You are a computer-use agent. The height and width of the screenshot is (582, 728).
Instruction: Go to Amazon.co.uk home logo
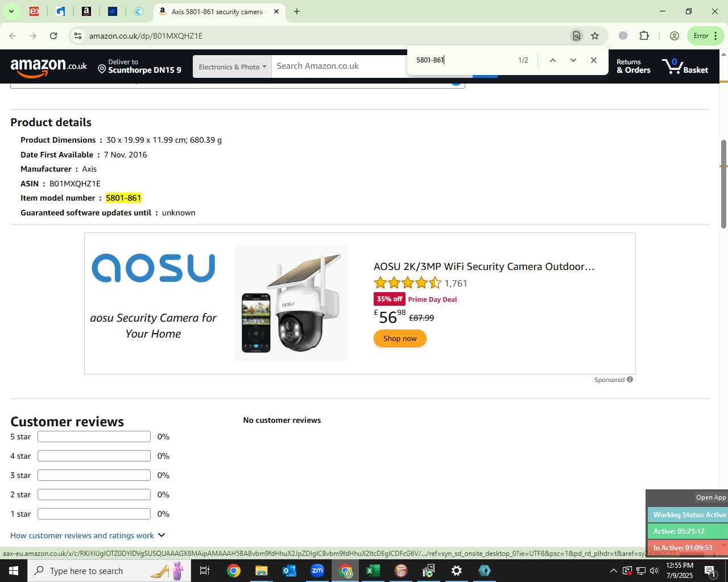(x=49, y=67)
